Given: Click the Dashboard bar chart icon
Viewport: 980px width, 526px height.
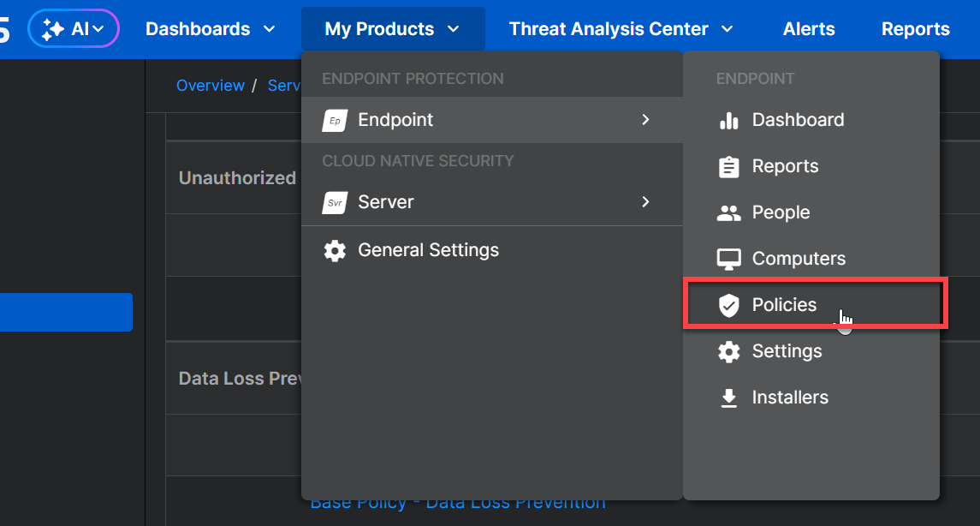Looking at the screenshot, I should [x=728, y=121].
